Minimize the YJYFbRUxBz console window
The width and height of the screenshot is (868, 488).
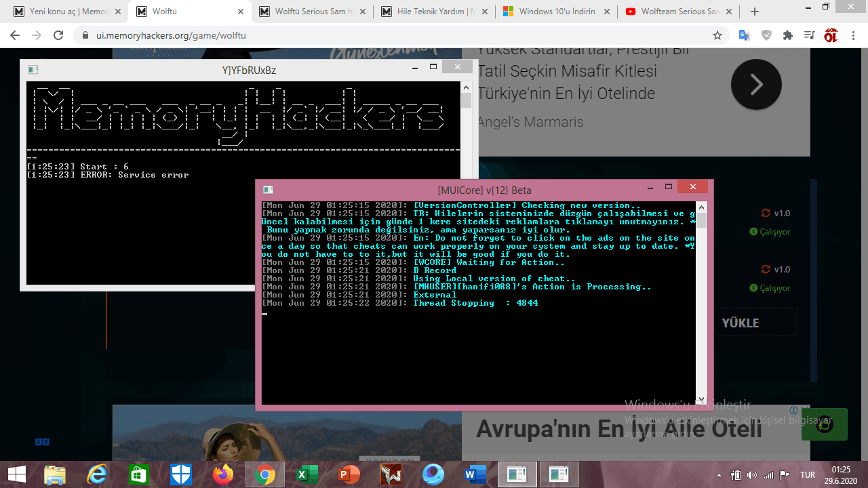point(415,68)
